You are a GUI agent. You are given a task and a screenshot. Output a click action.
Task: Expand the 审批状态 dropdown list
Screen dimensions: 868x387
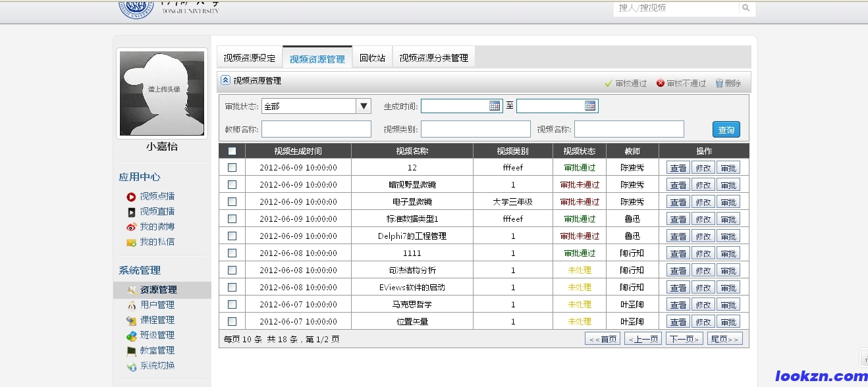pos(364,106)
